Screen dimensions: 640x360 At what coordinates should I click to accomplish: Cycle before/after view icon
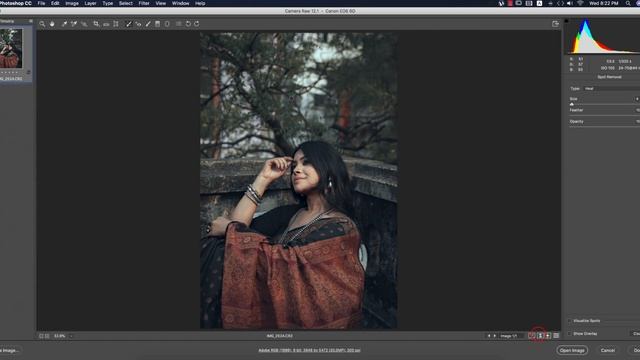point(531,336)
